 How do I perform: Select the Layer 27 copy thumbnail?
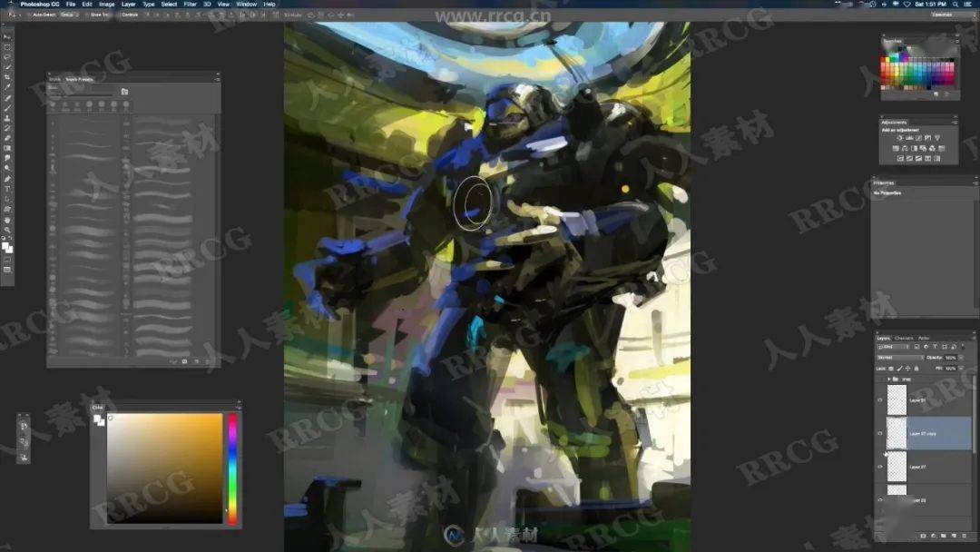click(x=897, y=434)
